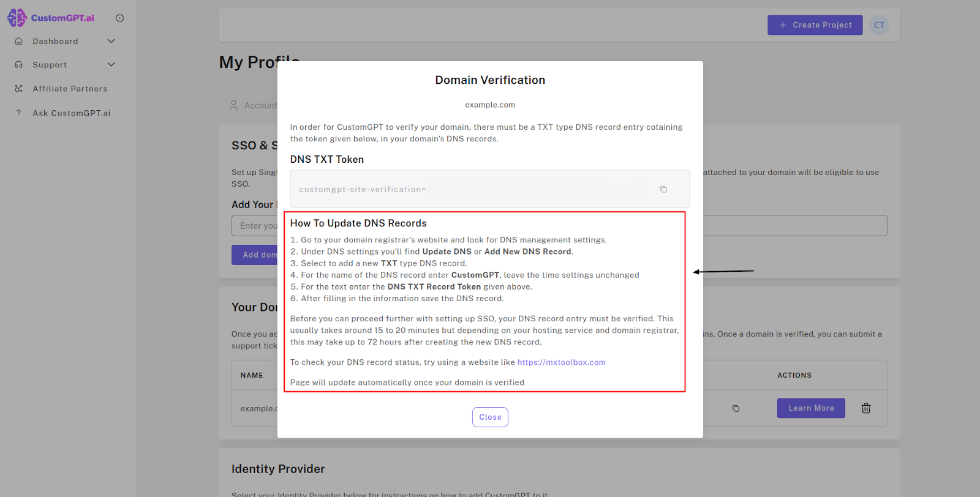Open Support menu item
Screen dimensions: 980x497
pos(50,65)
